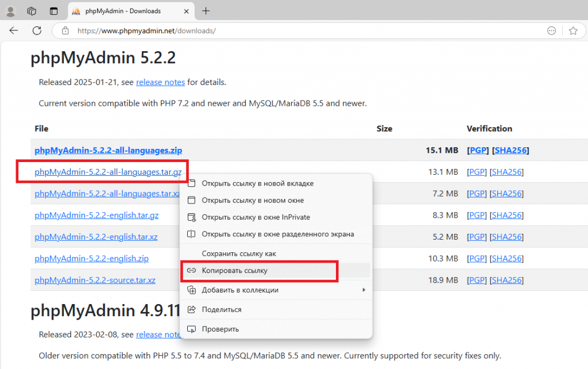Viewport: 588px width, 369px height.
Task: Open SHA256 link in 5.2 MB row
Action: pos(506,237)
